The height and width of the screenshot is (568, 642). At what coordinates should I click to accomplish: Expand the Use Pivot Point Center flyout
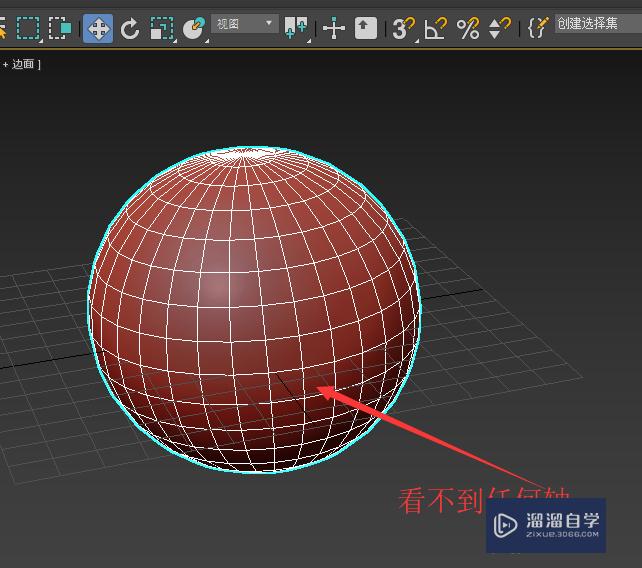tap(296, 28)
